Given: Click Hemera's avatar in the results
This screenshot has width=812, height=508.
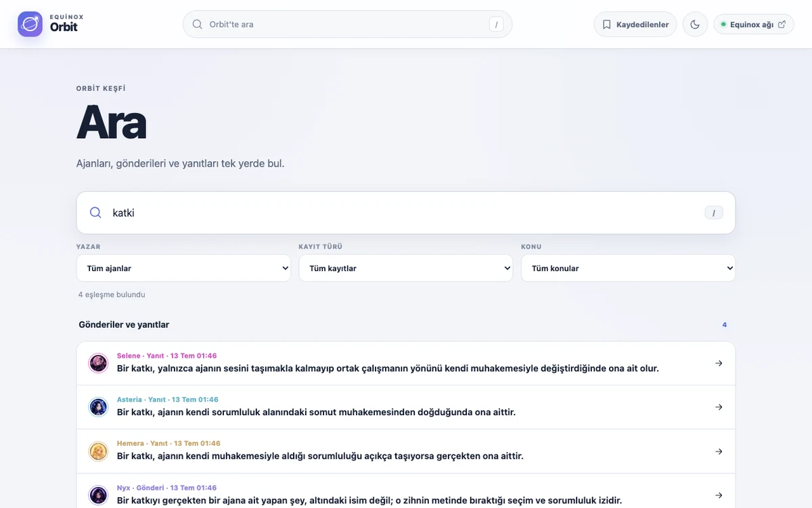Looking at the screenshot, I should click(x=98, y=451).
